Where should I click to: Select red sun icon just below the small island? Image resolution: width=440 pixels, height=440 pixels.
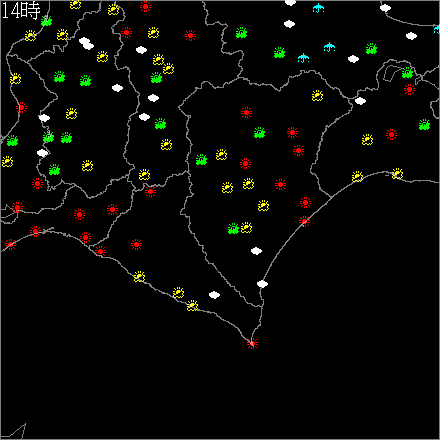(409, 89)
